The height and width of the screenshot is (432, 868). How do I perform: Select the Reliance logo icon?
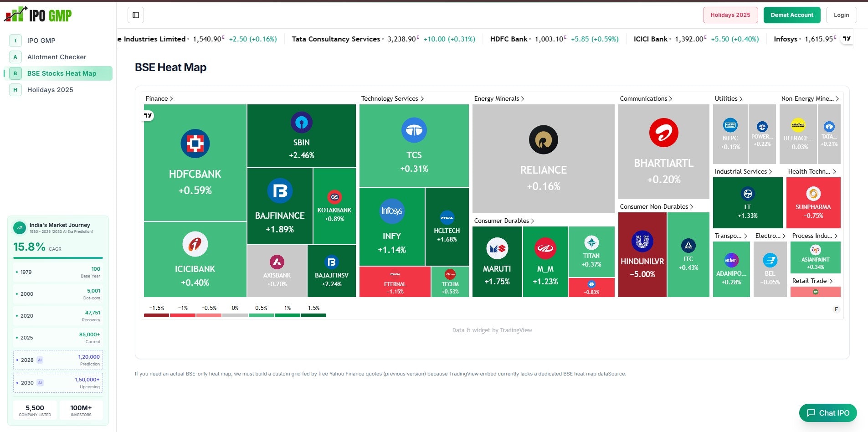tap(543, 139)
